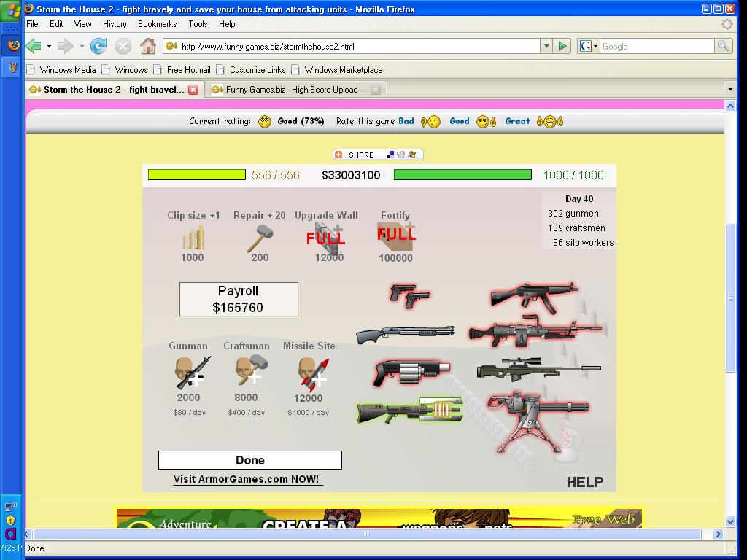Open the game HELP link
The height and width of the screenshot is (560, 747).
pyautogui.click(x=584, y=483)
